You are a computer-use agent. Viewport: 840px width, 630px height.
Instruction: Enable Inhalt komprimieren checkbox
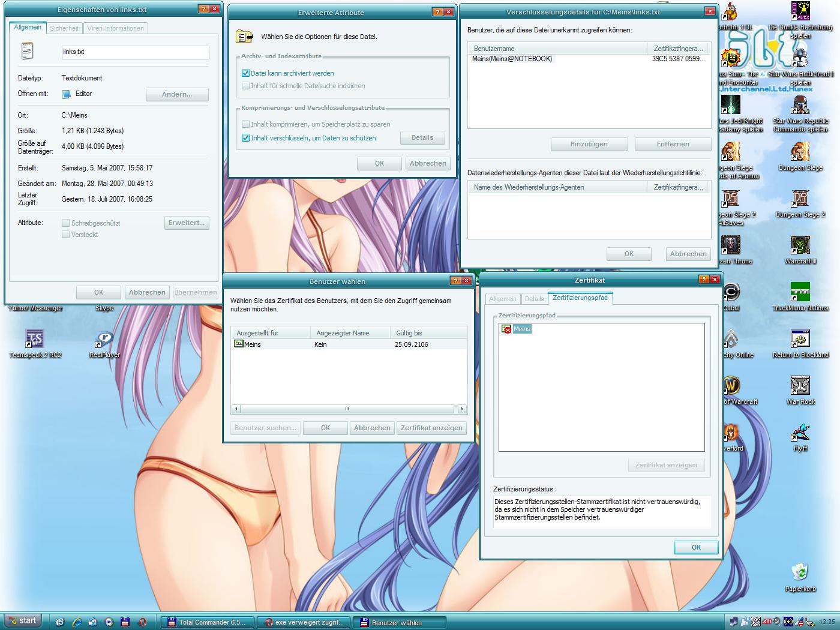[x=245, y=124]
